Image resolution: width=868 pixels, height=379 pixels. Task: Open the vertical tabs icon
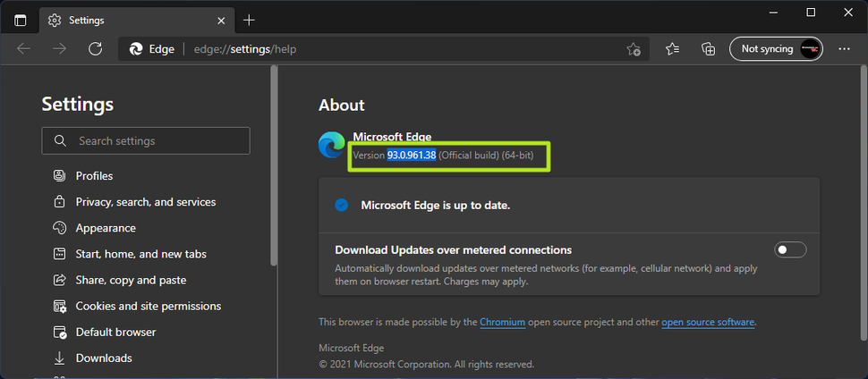click(20, 21)
